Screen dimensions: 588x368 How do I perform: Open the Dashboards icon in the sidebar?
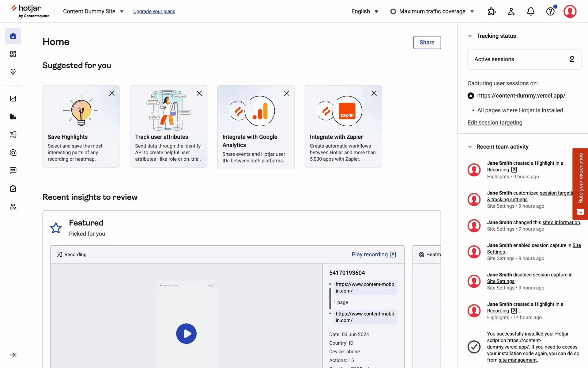(13, 54)
